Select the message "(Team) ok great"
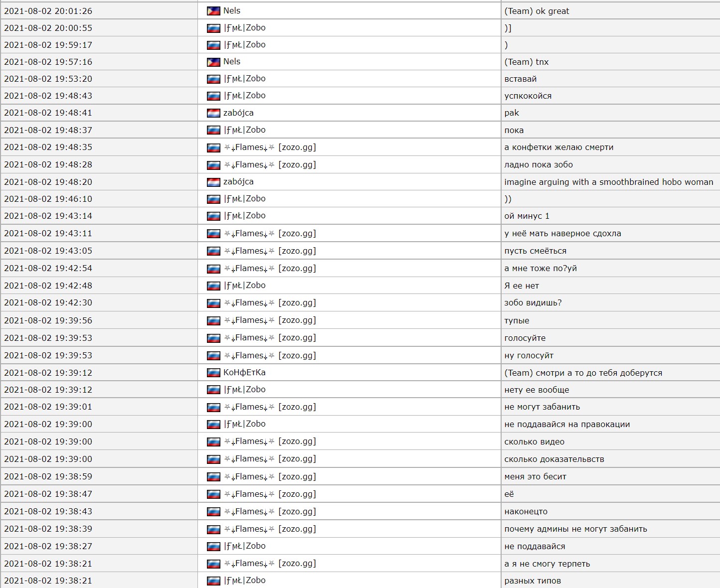The width and height of the screenshot is (720, 588). [537, 11]
